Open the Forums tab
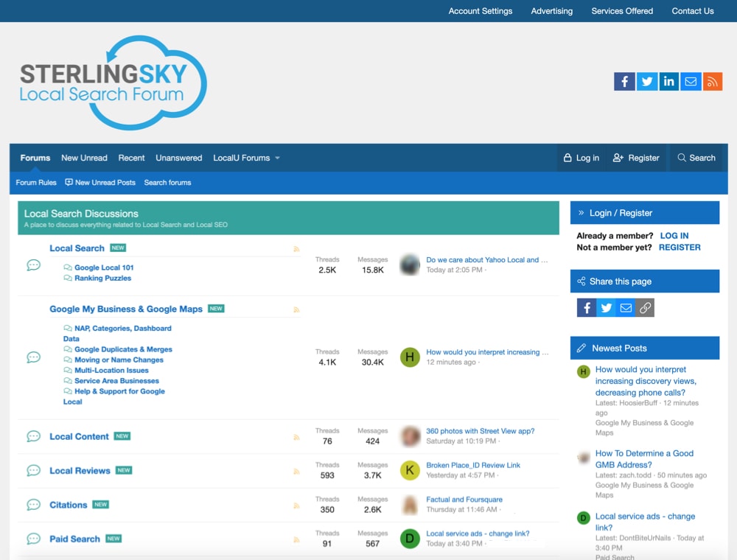This screenshot has width=737, height=560. (x=35, y=158)
